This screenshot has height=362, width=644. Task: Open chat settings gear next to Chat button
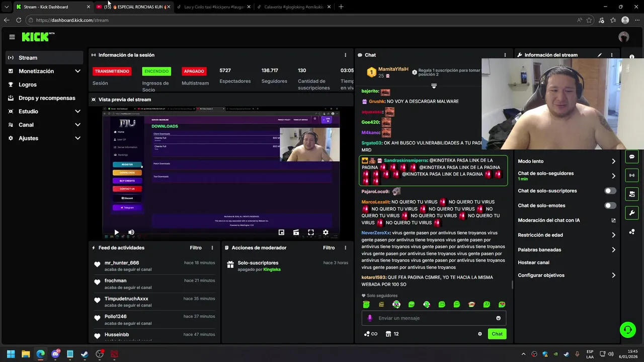480,334
